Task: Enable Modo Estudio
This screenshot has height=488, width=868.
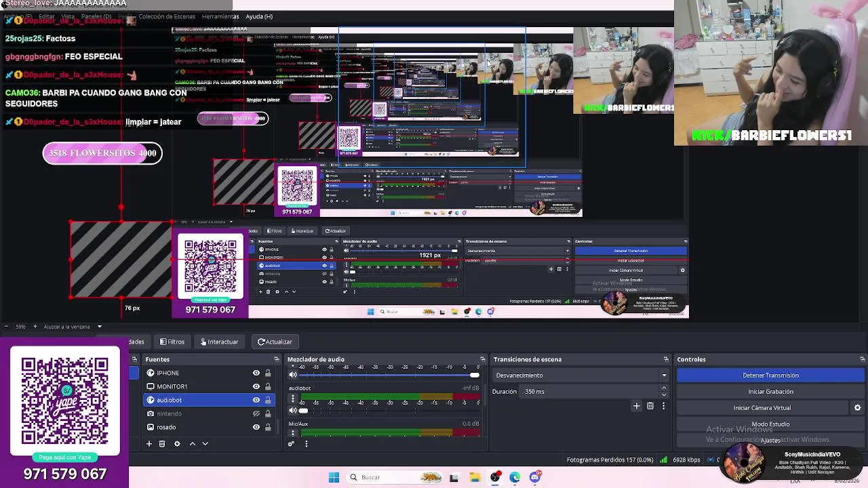Action: tap(770, 424)
